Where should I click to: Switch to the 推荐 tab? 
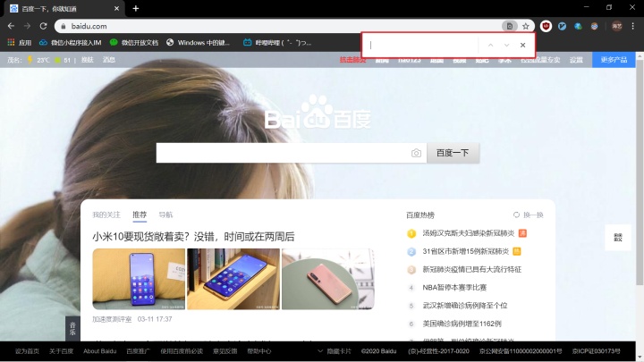tap(140, 215)
